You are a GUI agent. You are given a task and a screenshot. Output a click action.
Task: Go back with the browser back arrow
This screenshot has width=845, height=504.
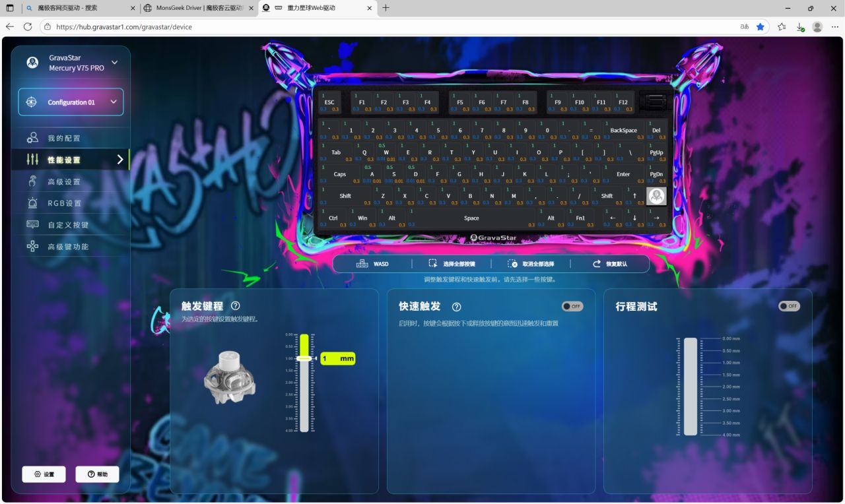(10, 27)
